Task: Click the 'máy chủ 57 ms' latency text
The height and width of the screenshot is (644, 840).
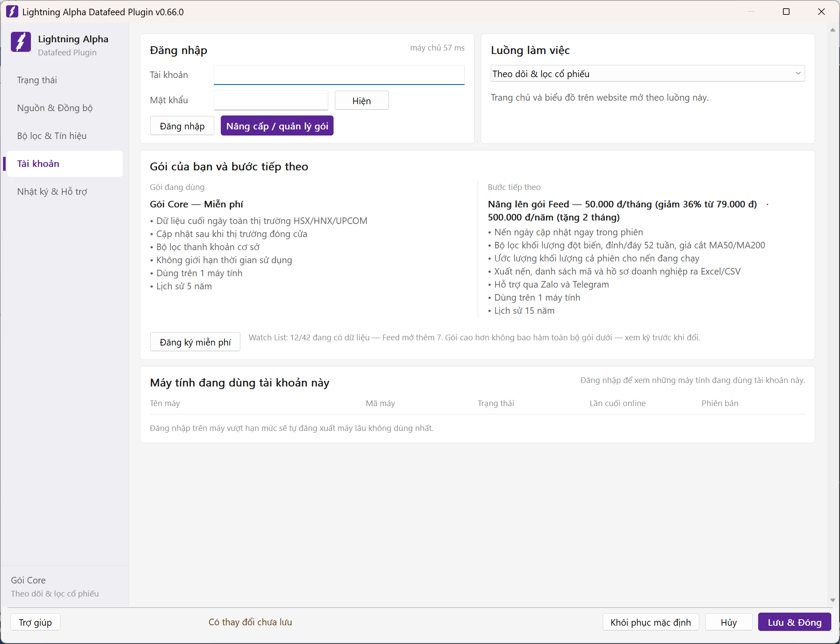Action: coord(437,47)
